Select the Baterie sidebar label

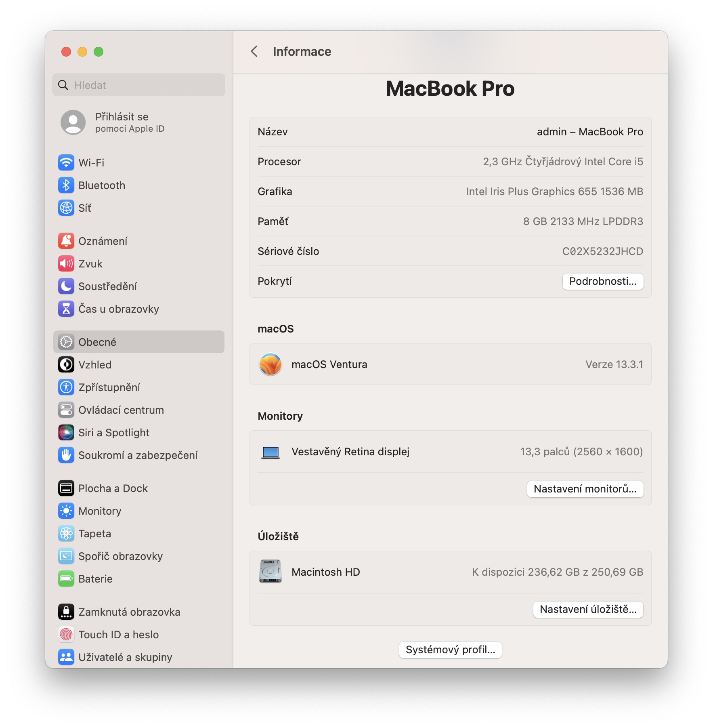tap(96, 579)
